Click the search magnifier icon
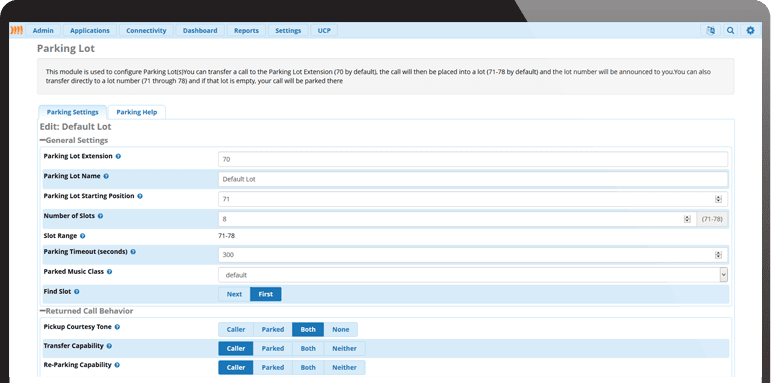This screenshot has width=771, height=383. (x=731, y=30)
